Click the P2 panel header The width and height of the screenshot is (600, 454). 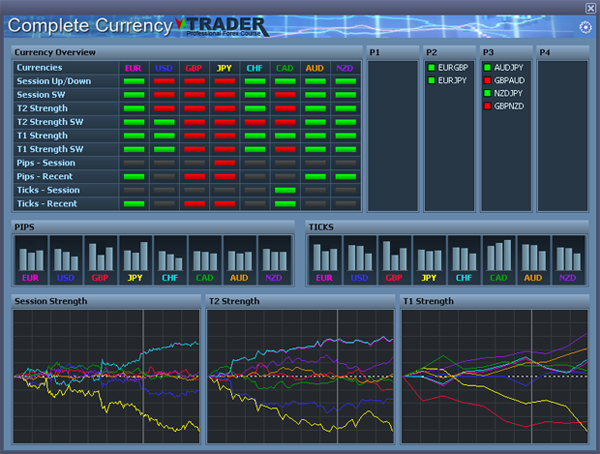click(449, 52)
